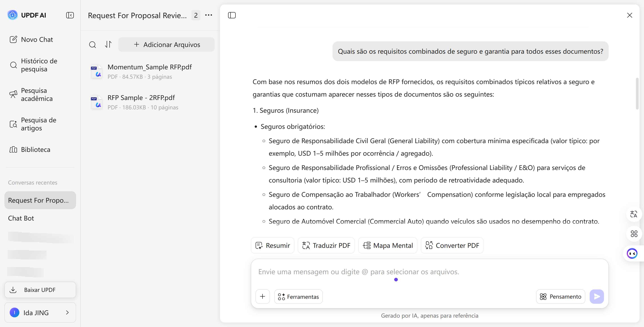Click 'Seguros obrigatórios:' bullet text
This screenshot has height=327, width=644.
coord(293,127)
